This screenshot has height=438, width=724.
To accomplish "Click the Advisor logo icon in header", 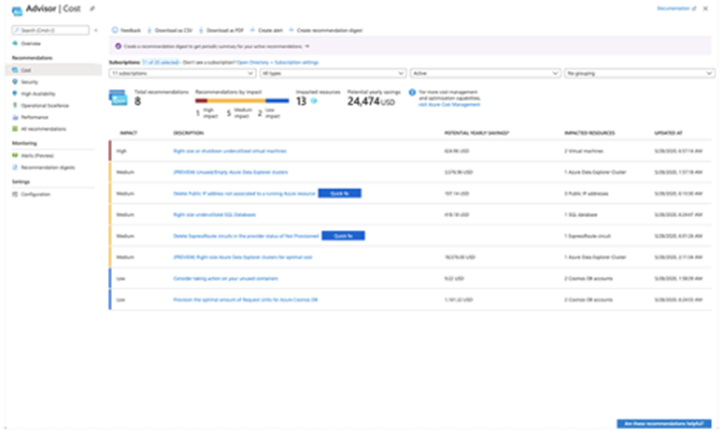I will (x=17, y=10).
